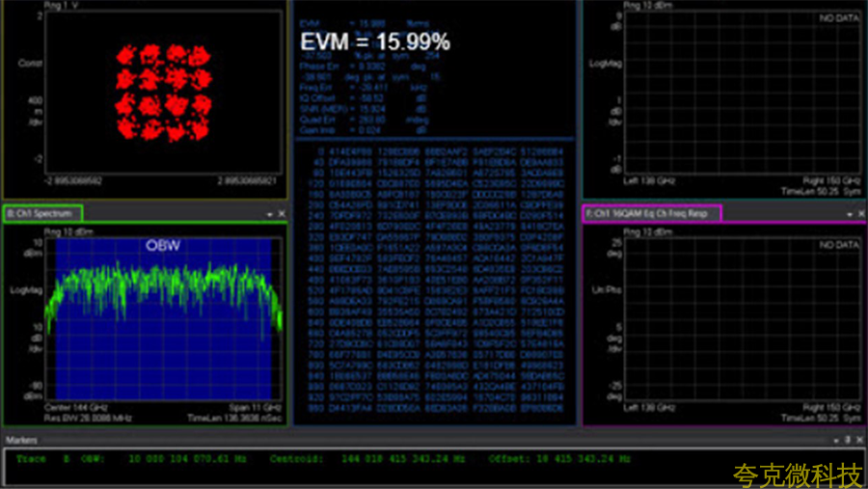
Task: Click the NO DATA label in top-right trace
Action: (838, 17)
